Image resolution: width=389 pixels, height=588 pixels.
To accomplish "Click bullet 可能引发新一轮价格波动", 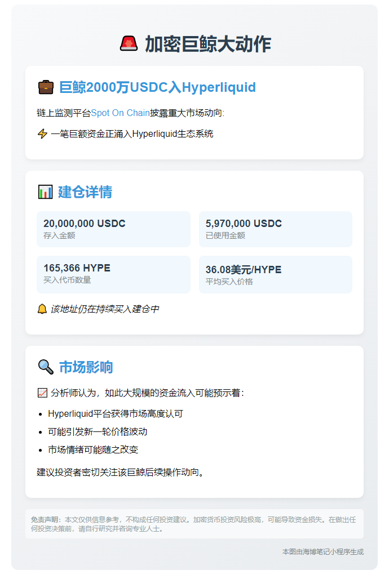I will (x=98, y=432).
